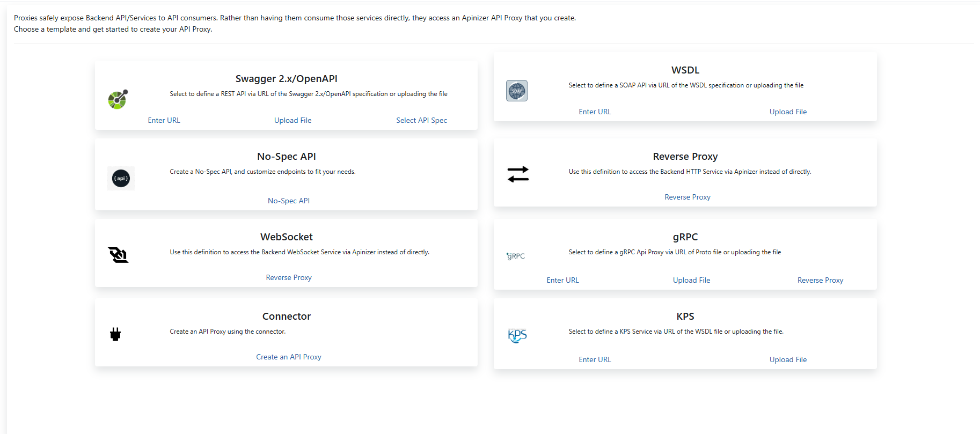Image resolution: width=980 pixels, height=434 pixels.
Task: Choose Enter URL under WSDL
Action: [595, 112]
